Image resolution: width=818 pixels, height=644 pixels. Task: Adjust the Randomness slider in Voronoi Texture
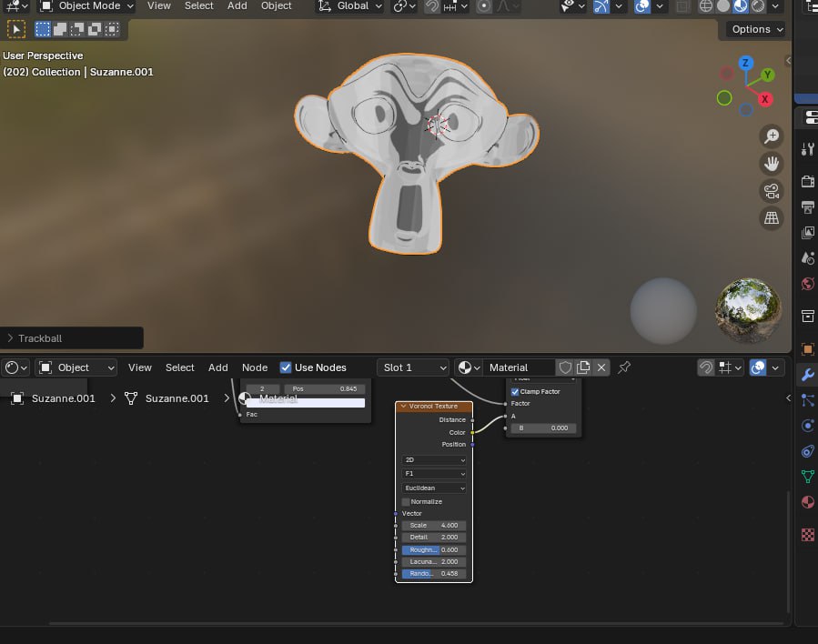[x=434, y=574]
